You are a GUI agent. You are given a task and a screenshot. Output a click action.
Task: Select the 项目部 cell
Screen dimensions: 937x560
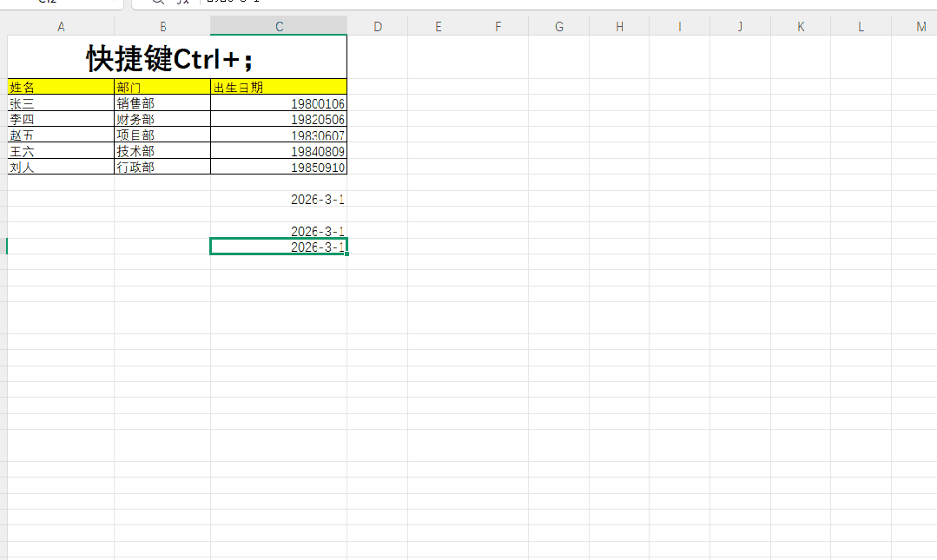point(162,135)
